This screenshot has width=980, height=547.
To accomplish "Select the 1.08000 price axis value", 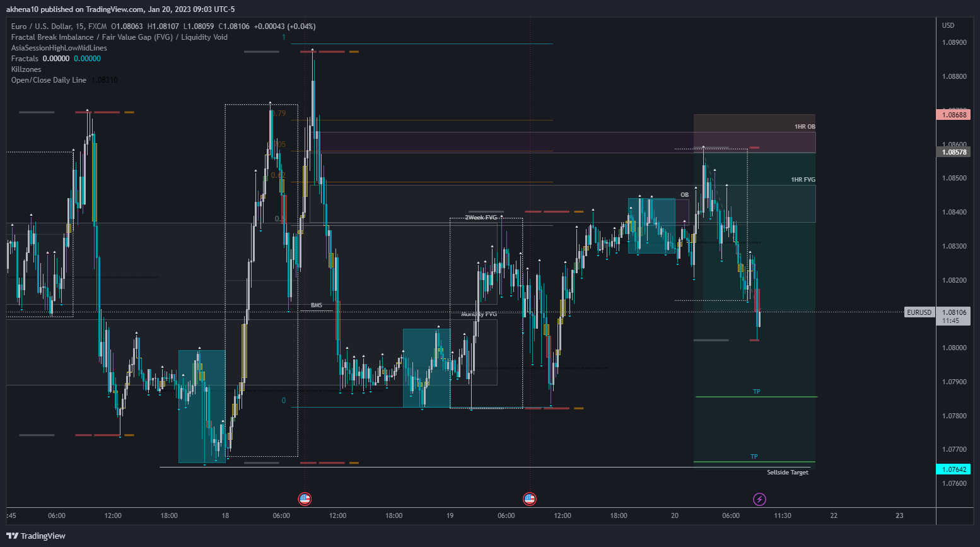I will click(x=954, y=348).
